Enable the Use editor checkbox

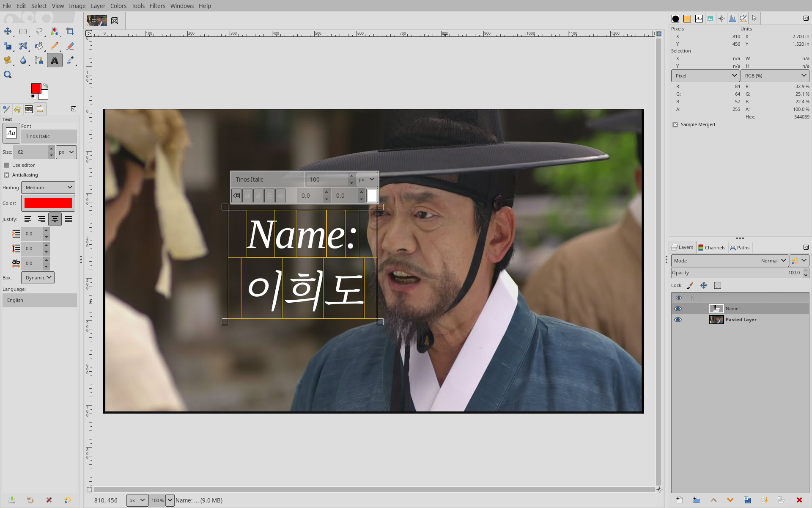pos(7,165)
